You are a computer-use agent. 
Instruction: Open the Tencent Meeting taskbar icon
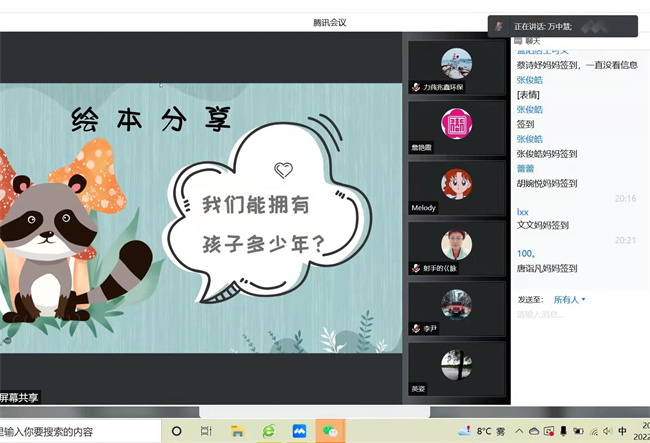tap(298, 431)
